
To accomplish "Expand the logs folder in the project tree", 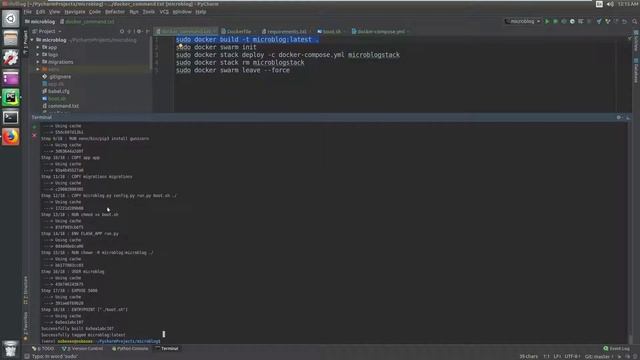I will click(x=38, y=55).
